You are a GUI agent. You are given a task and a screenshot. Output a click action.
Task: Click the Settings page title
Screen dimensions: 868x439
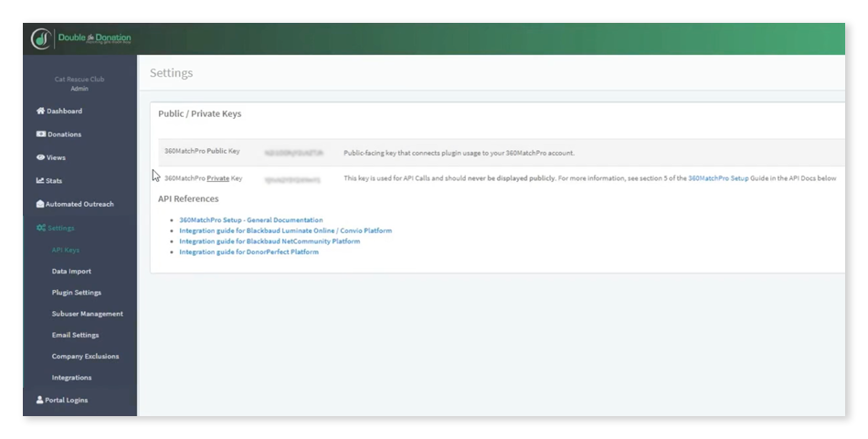click(x=171, y=72)
